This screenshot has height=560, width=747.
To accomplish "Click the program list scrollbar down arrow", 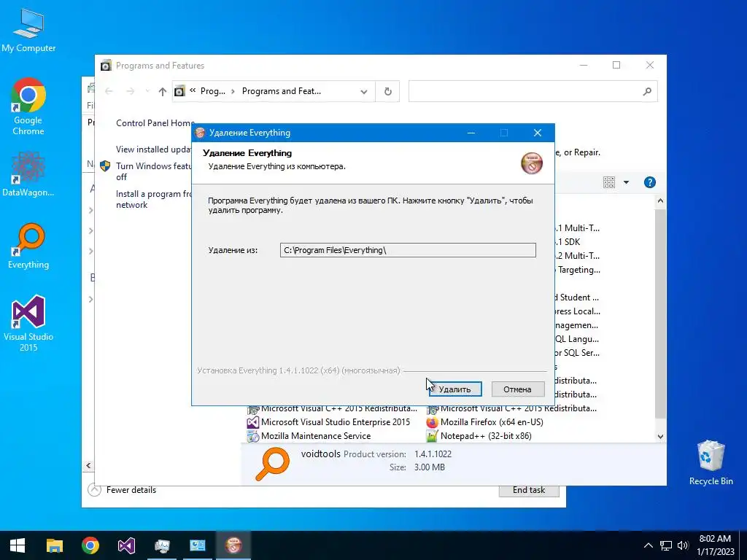I will (660, 436).
